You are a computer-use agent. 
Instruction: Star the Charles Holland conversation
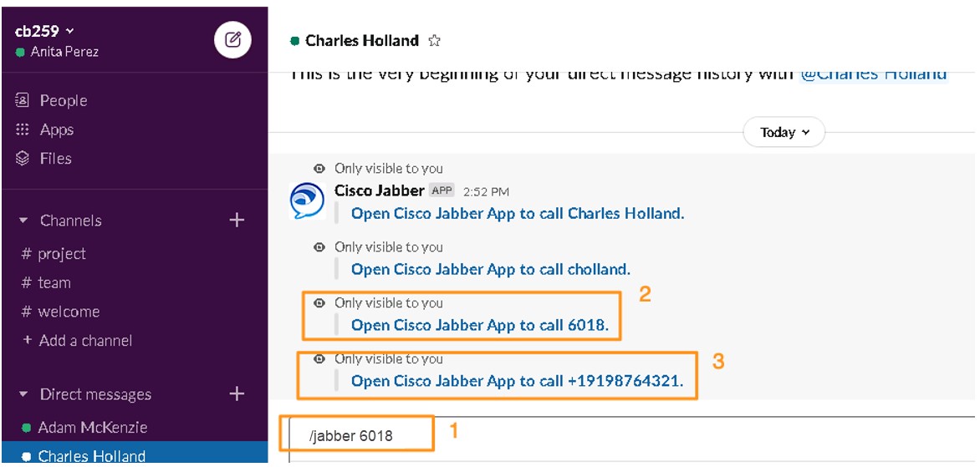coord(434,41)
